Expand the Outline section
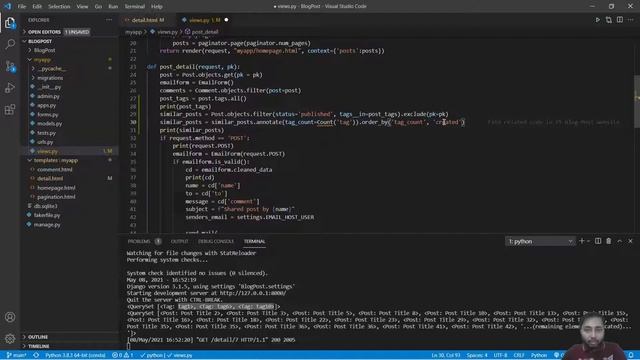 69,337
